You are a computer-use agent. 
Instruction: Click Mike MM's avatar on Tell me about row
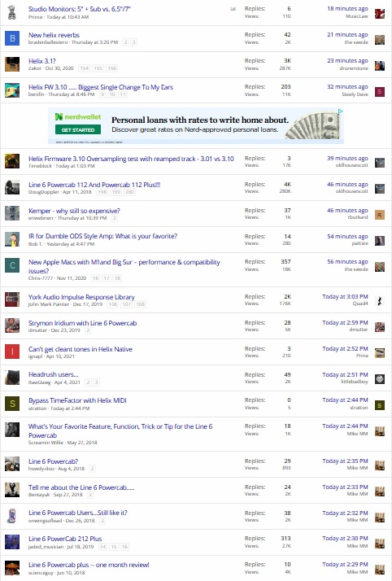[x=380, y=491]
